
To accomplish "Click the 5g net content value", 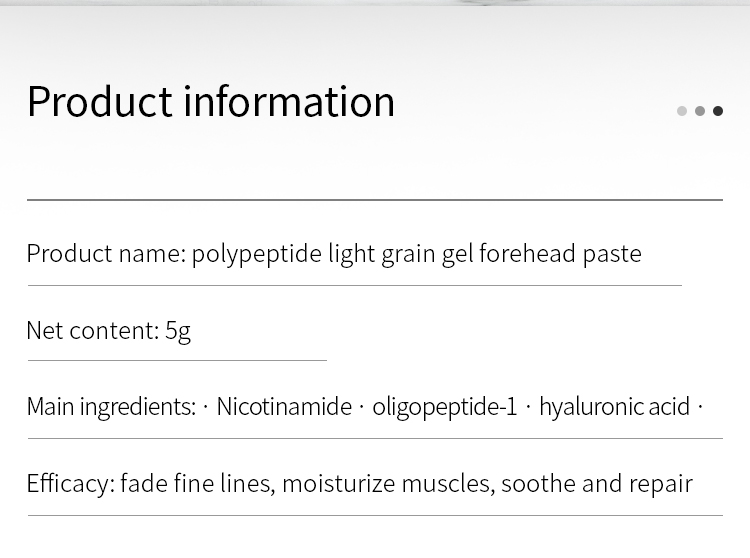I will (x=178, y=331).
